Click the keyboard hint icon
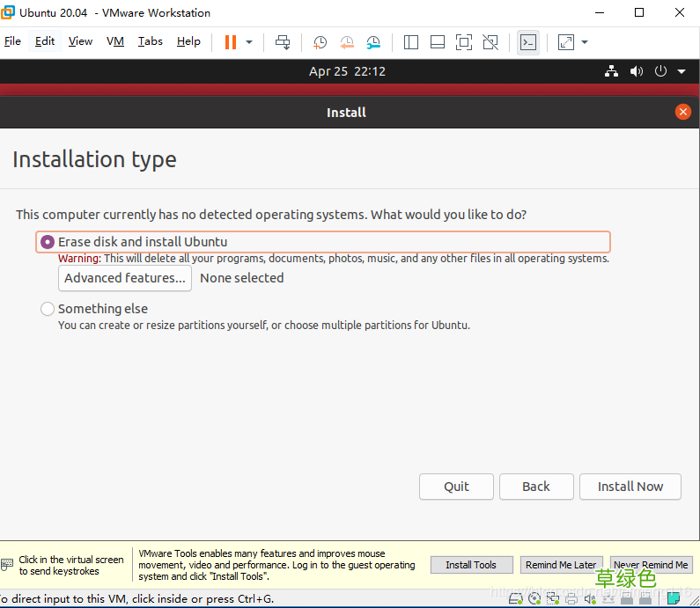 coord(7,564)
